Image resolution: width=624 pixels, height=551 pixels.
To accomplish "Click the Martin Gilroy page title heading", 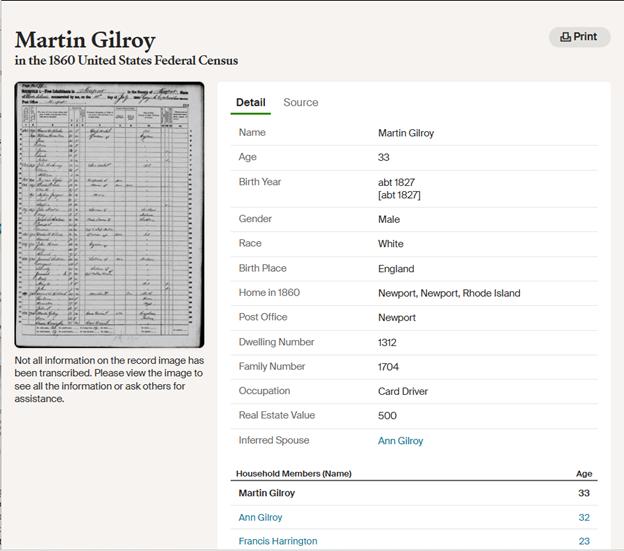I will coord(85,40).
